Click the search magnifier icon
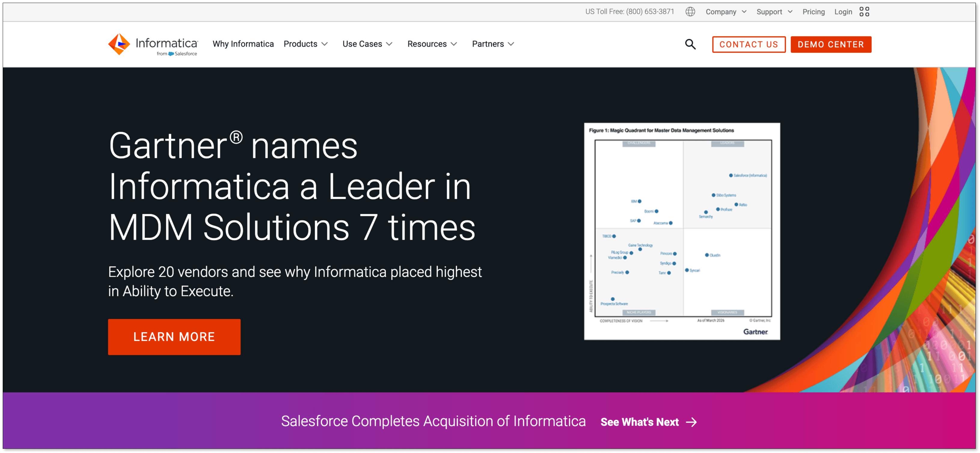980x453 pixels. [691, 44]
